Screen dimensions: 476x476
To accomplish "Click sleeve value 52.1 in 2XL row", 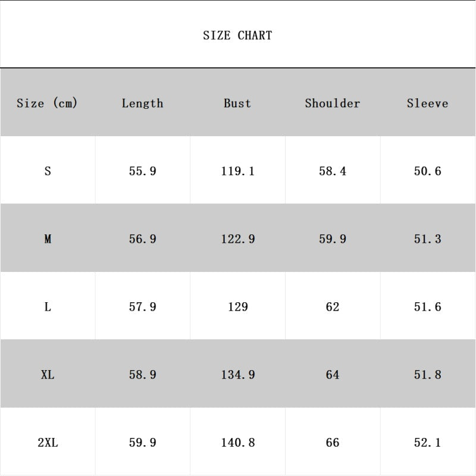I will [427, 443].
